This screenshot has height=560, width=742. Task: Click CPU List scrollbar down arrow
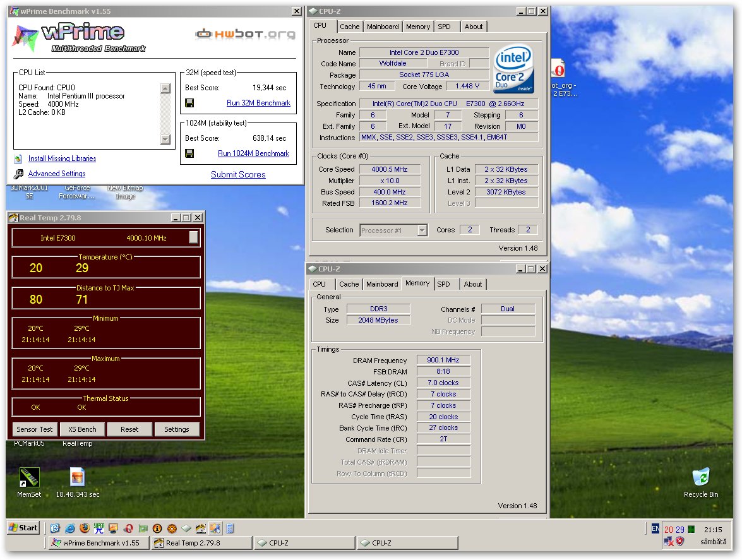[165, 139]
